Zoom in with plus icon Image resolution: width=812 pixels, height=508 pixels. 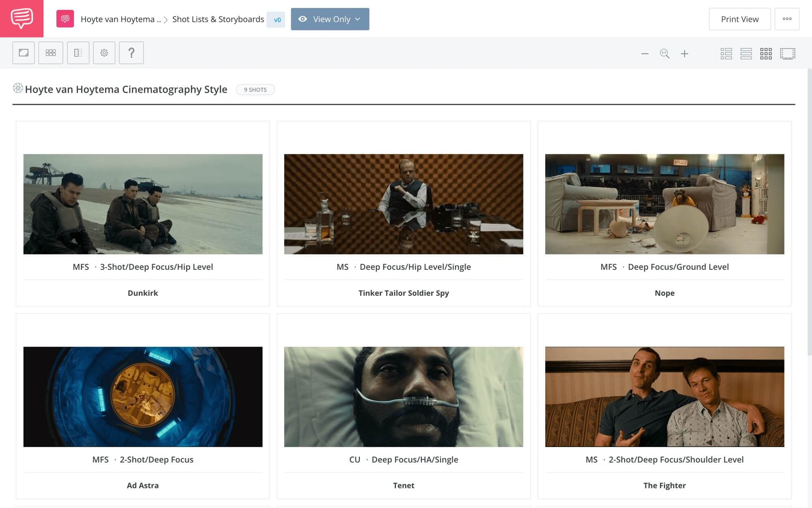point(685,54)
